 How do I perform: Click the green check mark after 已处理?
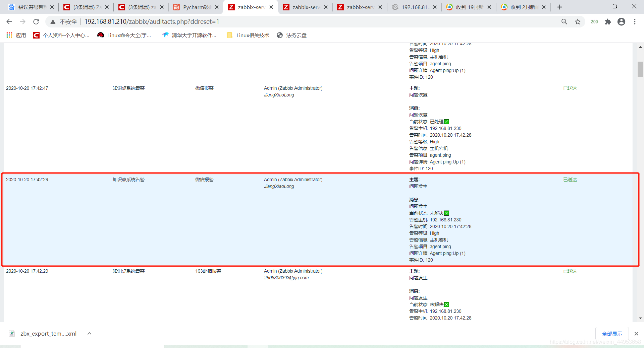(446, 122)
